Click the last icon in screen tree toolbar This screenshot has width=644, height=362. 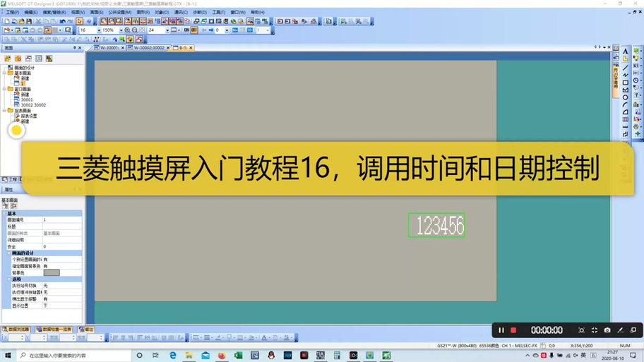[49, 59]
